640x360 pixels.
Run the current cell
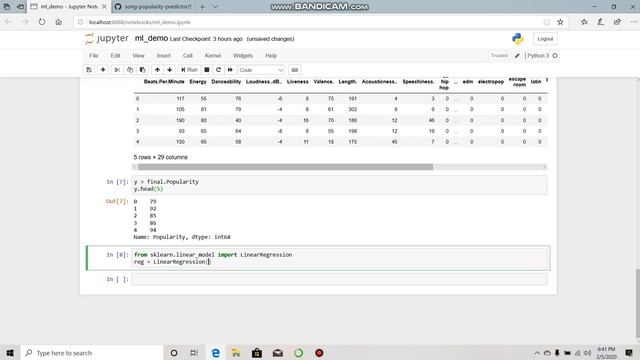(x=189, y=70)
